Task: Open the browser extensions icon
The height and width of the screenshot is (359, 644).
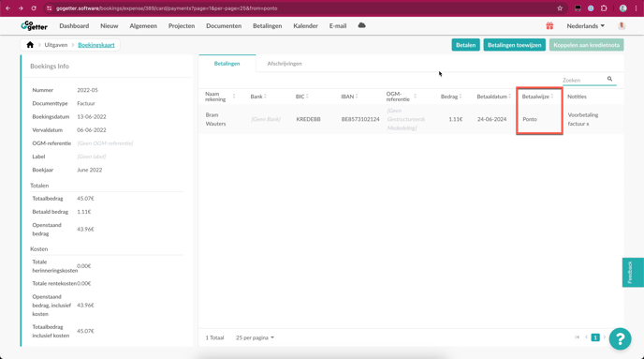Action: point(604,8)
